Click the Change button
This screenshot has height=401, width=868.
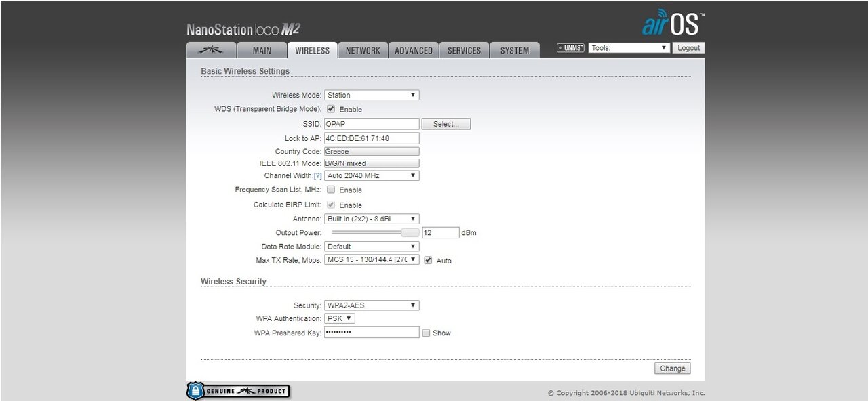673,368
